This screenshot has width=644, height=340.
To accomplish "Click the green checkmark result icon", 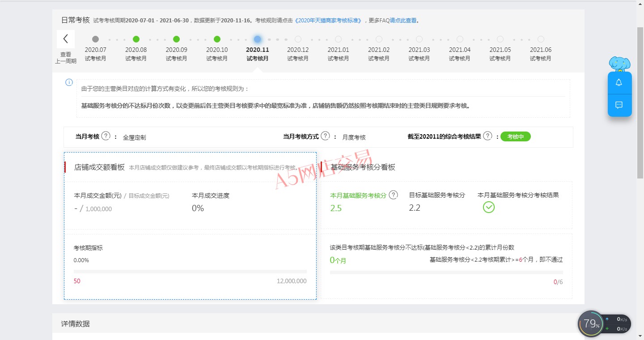I will 489,207.
